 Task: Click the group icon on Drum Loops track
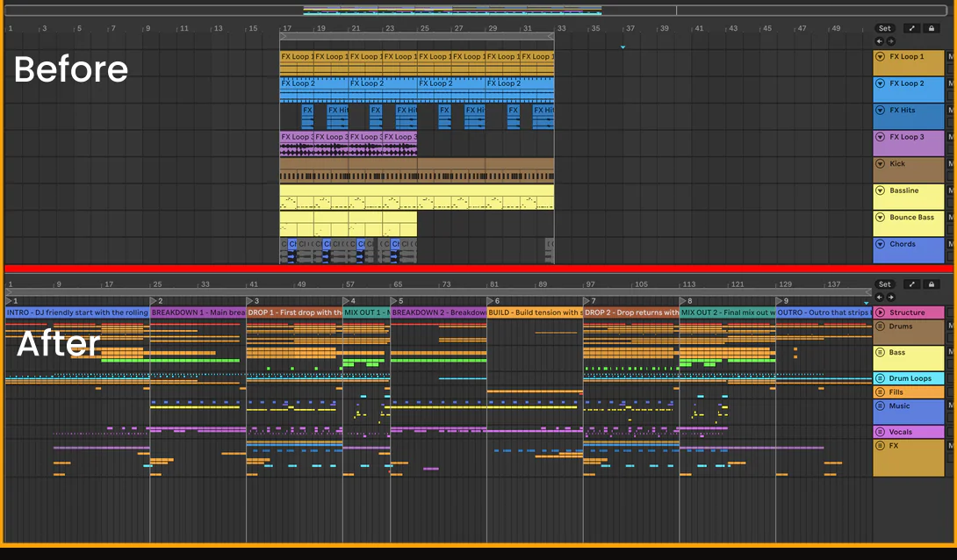880,378
